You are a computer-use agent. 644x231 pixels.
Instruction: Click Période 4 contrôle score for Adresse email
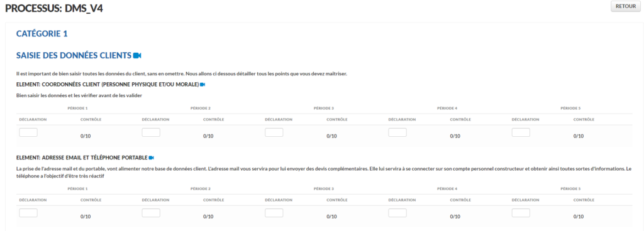[x=455, y=217]
